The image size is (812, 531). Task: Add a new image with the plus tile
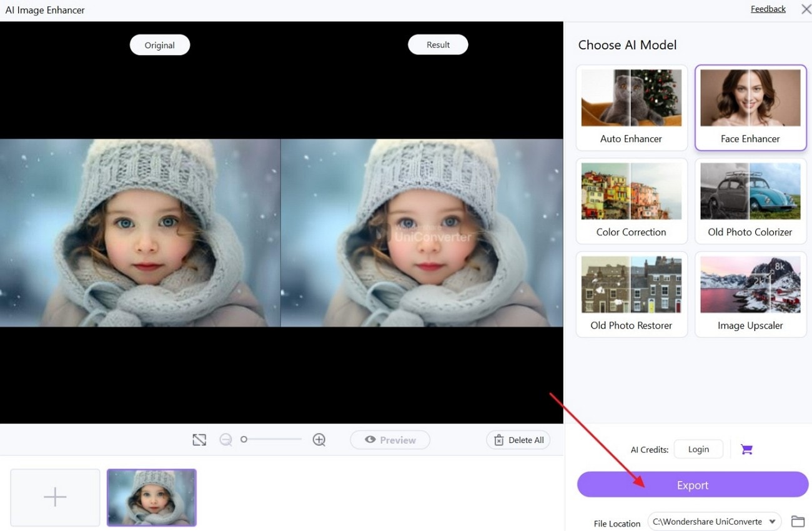coord(55,497)
